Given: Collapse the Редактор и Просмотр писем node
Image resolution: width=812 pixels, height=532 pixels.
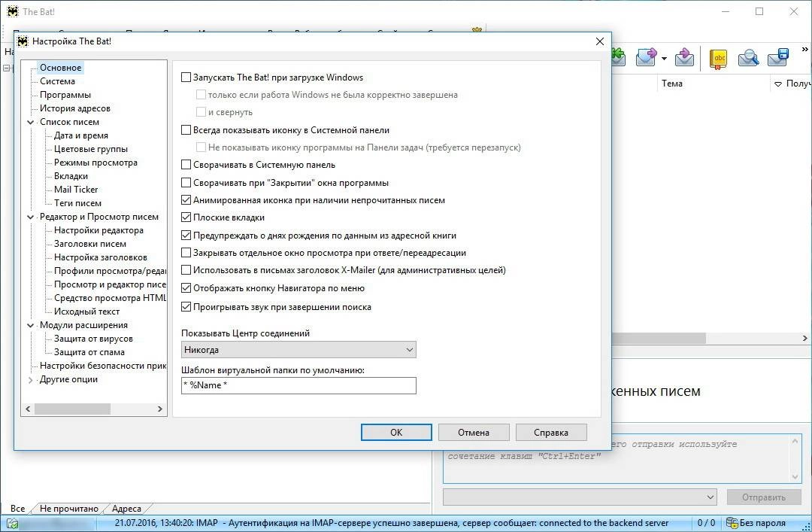Looking at the screenshot, I should tap(31, 217).
